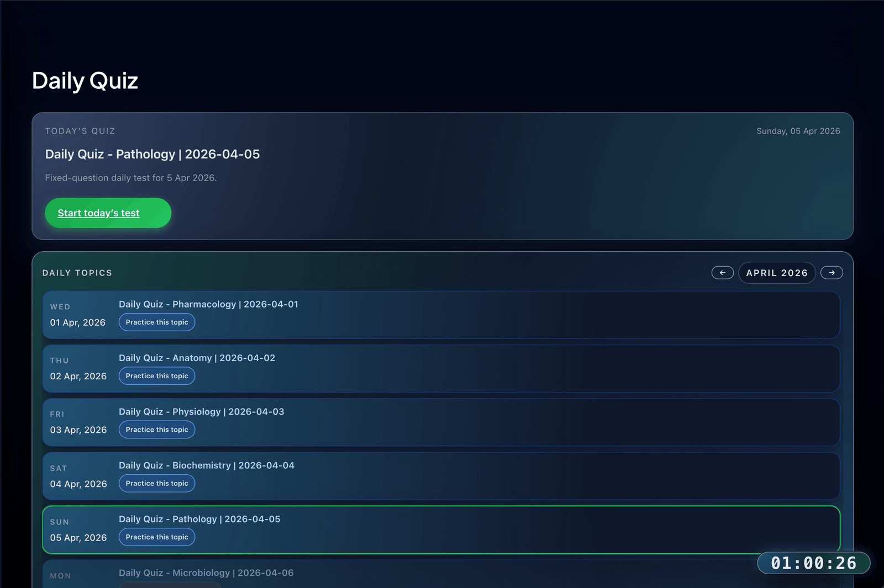Click the APRIL 2026 month label

click(776, 273)
